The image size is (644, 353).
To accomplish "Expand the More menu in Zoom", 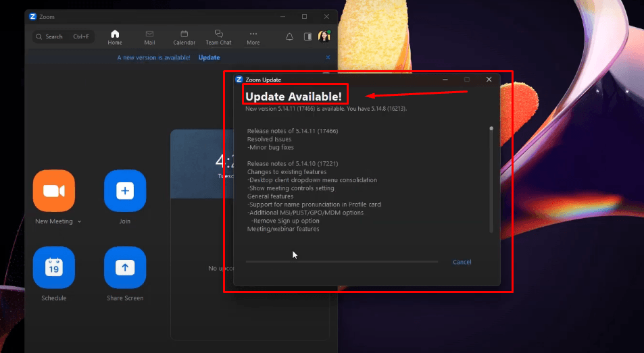I will (x=253, y=37).
